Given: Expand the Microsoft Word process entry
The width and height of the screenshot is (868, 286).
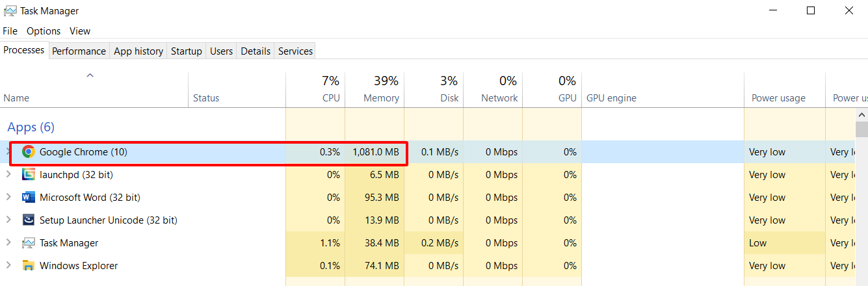Looking at the screenshot, I should [8, 198].
